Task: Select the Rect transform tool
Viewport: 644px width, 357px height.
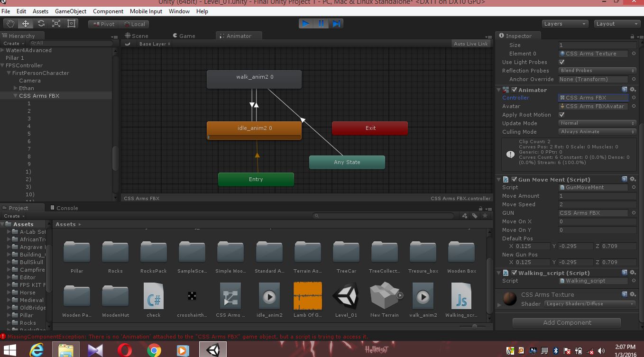Action: [x=71, y=24]
